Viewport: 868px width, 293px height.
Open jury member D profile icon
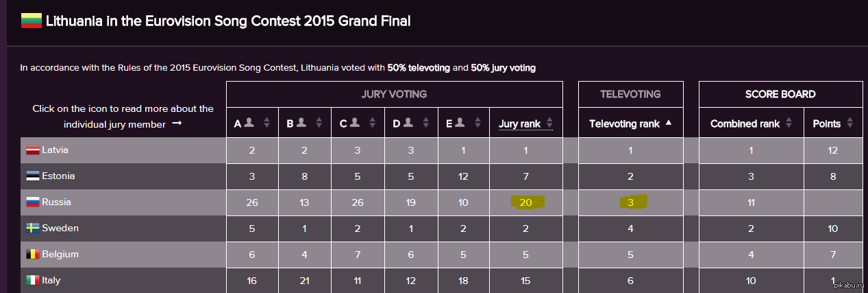(x=409, y=123)
